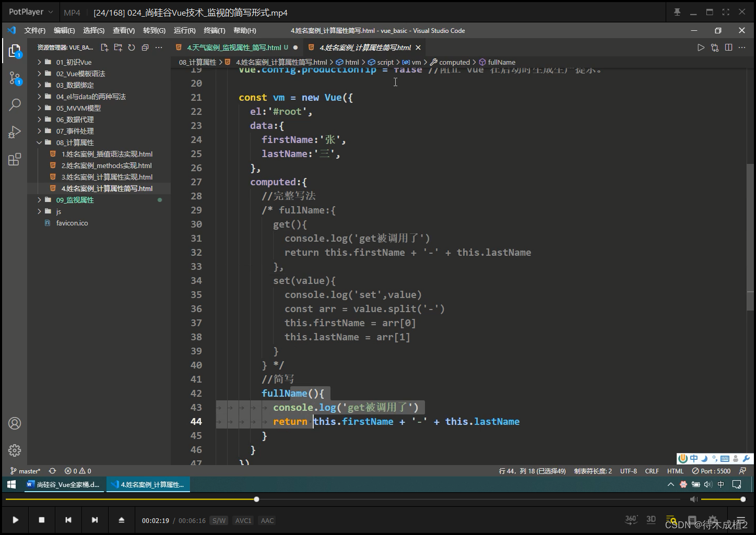Screen dimensions: 756x535
Task: Close the 4.姓名案例_计算属性简写.html tab
Action: [x=418, y=47]
